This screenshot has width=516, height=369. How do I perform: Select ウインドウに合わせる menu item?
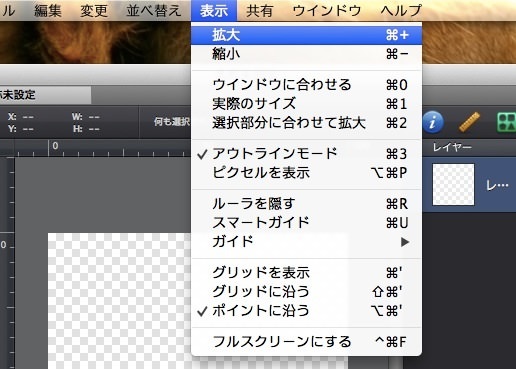click(x=306, y=85)
